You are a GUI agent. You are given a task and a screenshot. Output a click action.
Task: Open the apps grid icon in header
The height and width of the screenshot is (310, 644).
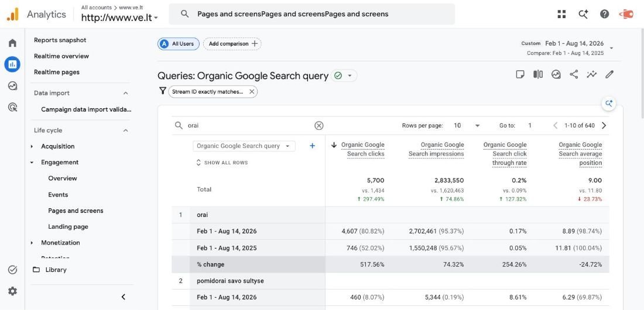pos(561,14)
